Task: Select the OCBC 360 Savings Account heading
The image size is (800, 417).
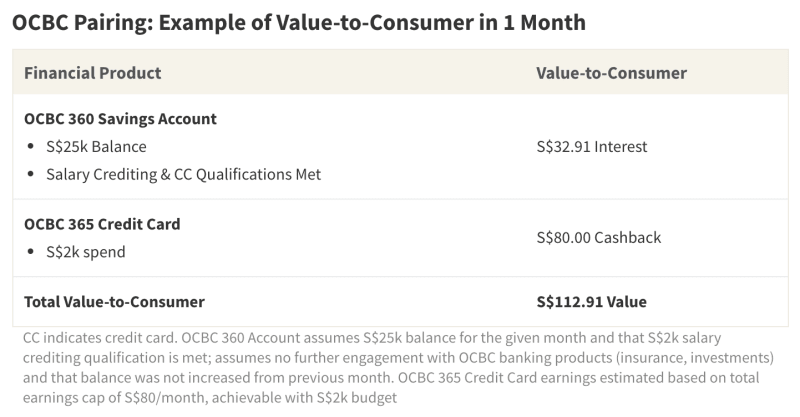Action: 120,119
